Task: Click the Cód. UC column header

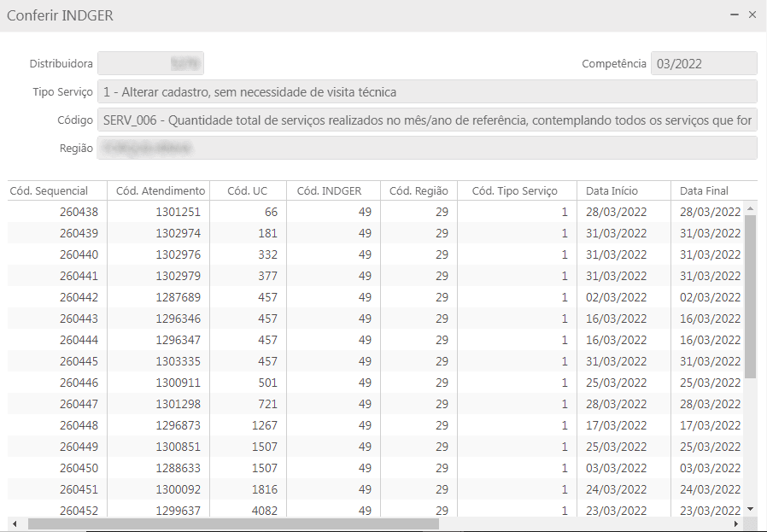Action: [x=248, y=191]
